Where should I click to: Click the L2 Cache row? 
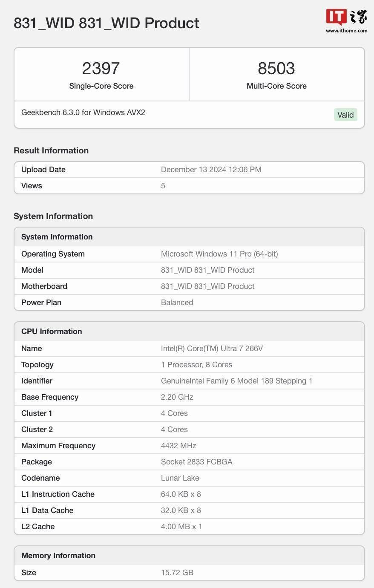tap(189, 526)
